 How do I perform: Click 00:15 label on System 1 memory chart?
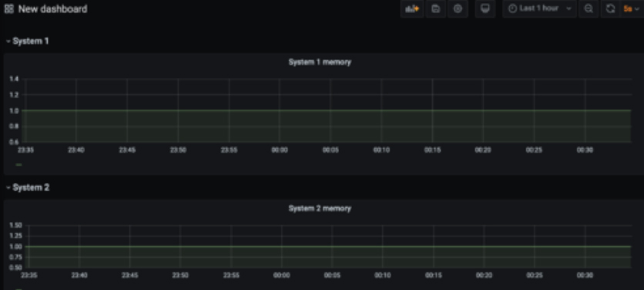432,150
